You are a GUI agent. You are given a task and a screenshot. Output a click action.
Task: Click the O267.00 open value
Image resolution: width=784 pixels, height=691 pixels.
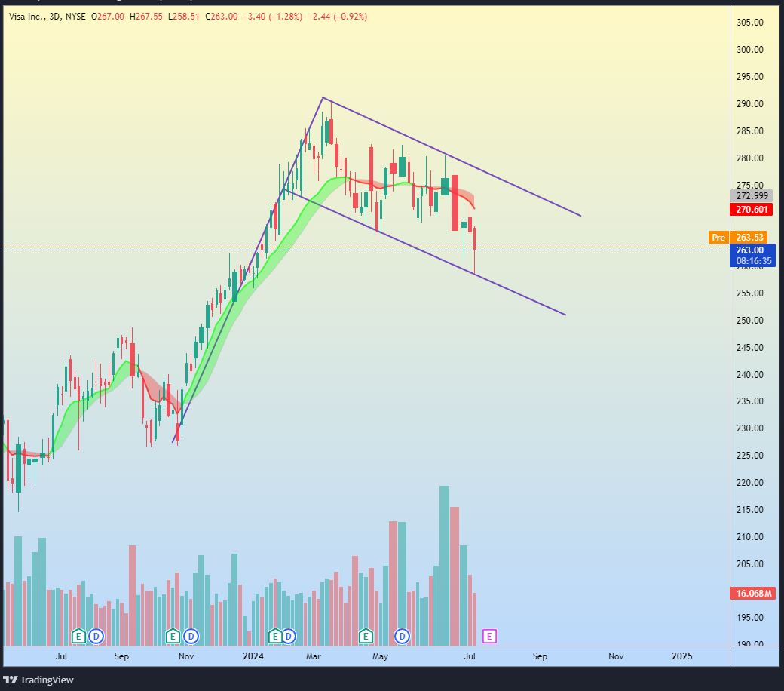tap(108, 17)
